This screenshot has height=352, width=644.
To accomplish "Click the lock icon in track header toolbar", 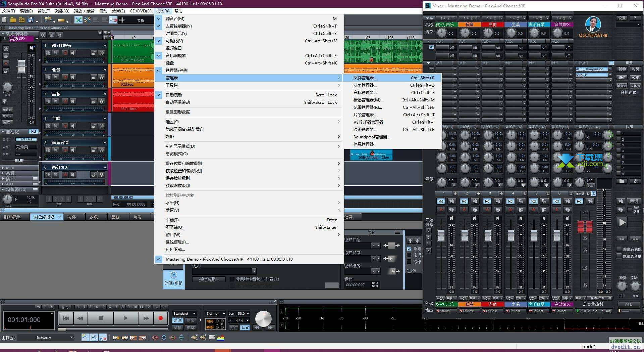I will [100, 33].
